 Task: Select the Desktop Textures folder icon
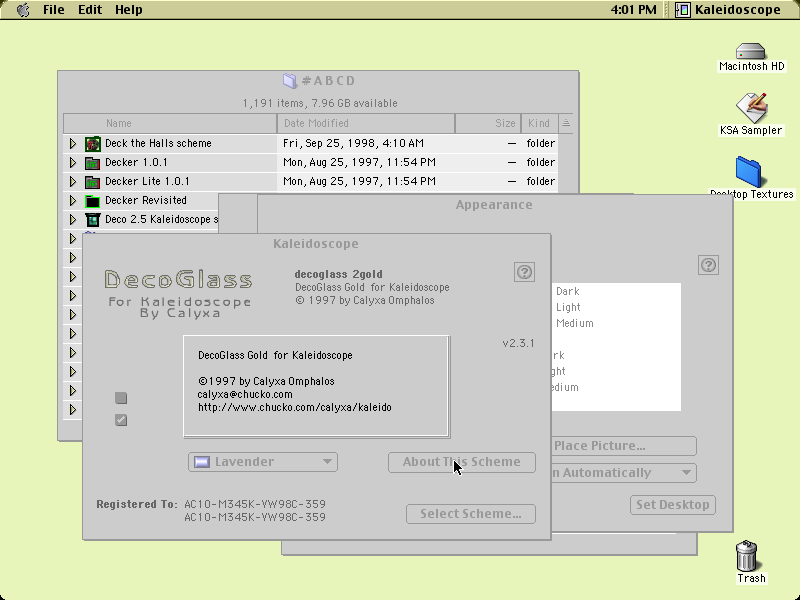(x=748, y=172)
